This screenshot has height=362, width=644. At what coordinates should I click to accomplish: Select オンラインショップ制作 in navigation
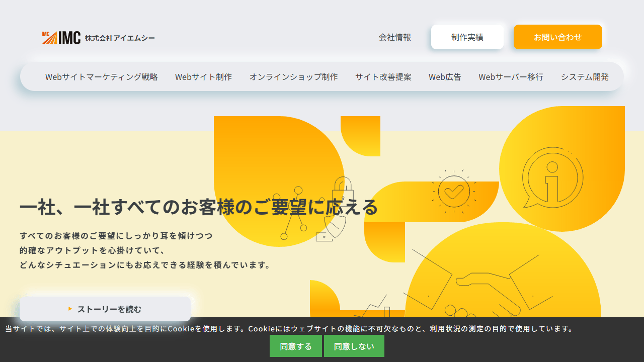click(294, 77)
